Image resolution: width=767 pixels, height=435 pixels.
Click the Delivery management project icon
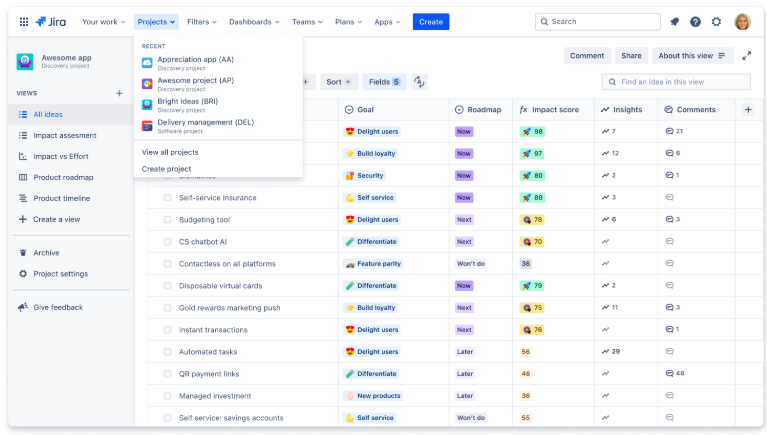tap(147, 126)
